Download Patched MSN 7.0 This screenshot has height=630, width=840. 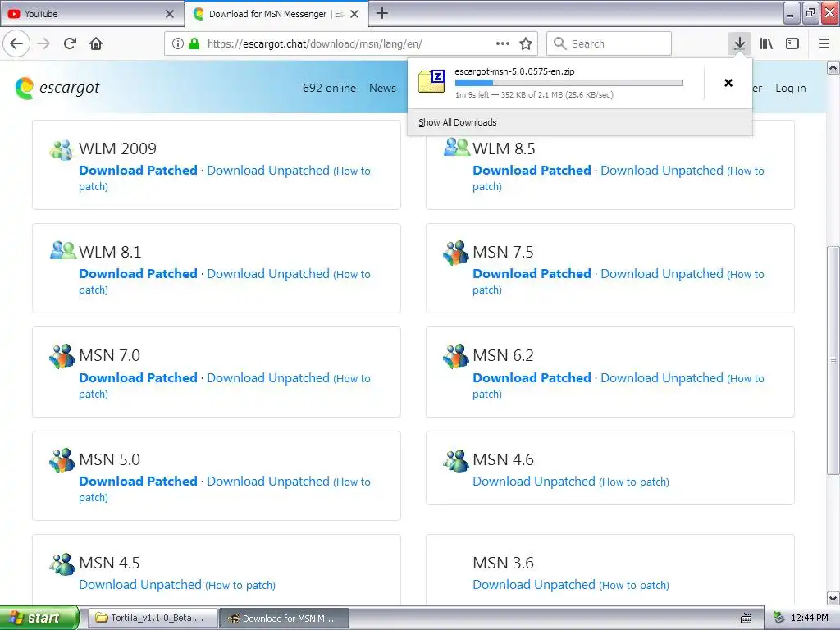138,377
